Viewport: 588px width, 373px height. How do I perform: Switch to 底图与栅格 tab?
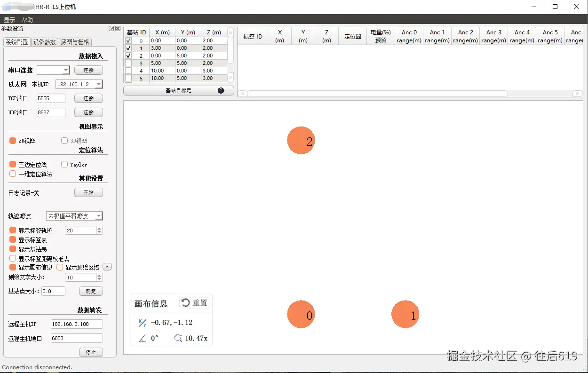coord(75,42)
